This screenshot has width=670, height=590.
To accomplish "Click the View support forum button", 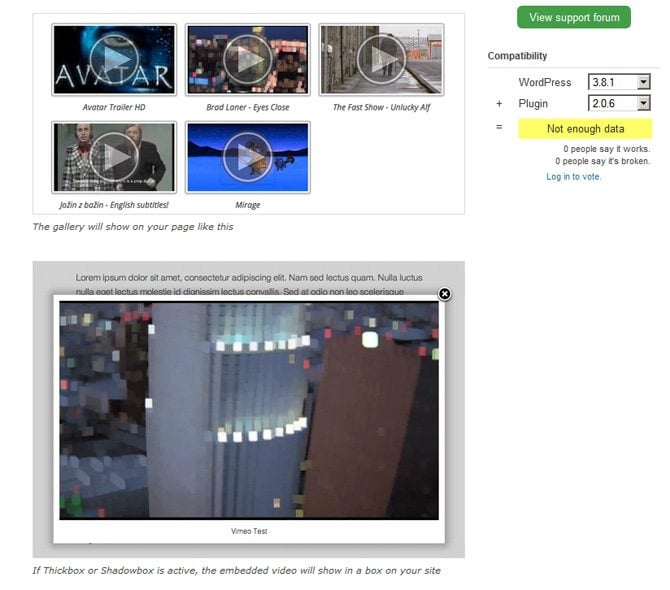I will point(573,17).
